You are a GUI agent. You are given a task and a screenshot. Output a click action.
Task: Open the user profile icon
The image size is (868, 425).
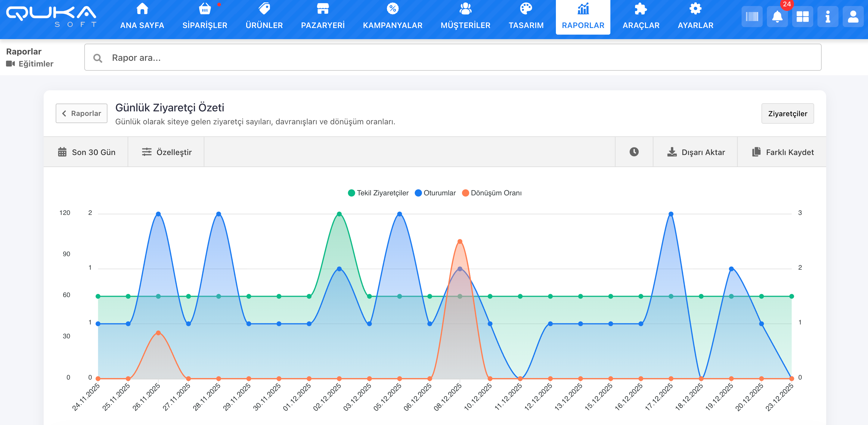point(853,17)
